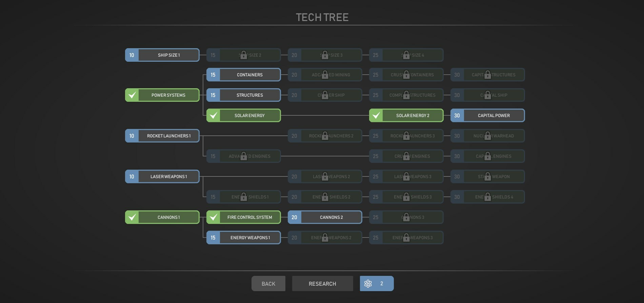This screenshot has height=303, width=644.
Task: Click the lock icon on Cannons 3
Action: tap(406, 217)
